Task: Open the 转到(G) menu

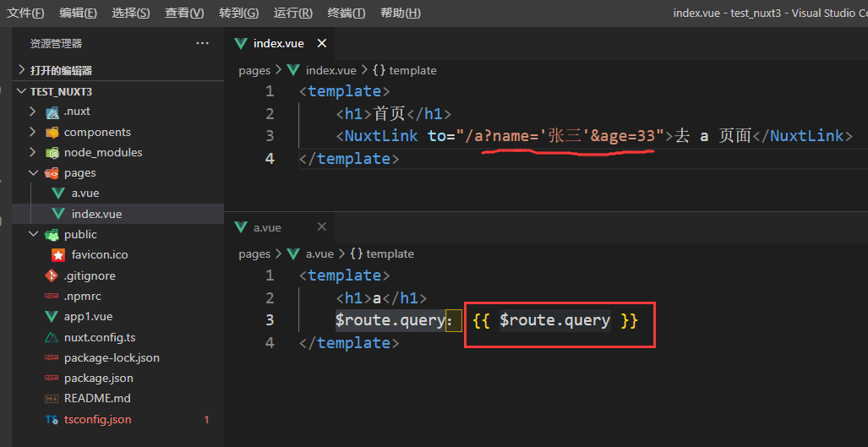Action: 238,14
